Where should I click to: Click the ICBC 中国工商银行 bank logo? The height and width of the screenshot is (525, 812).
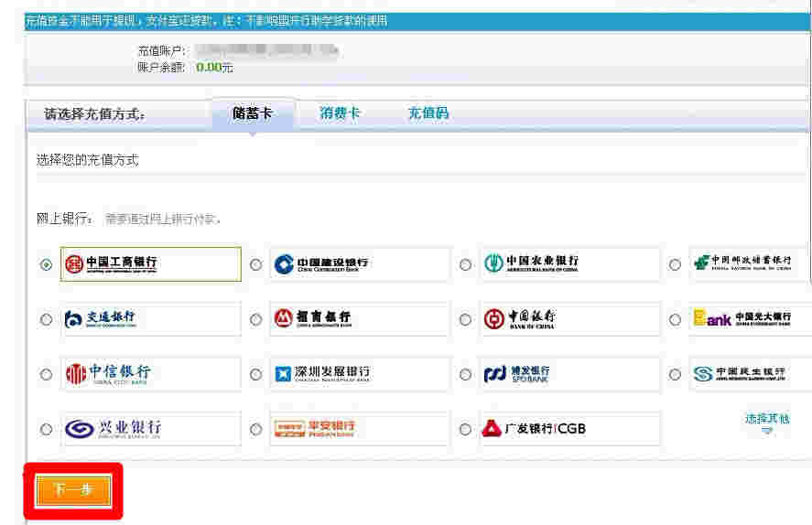tap(150, 264)
